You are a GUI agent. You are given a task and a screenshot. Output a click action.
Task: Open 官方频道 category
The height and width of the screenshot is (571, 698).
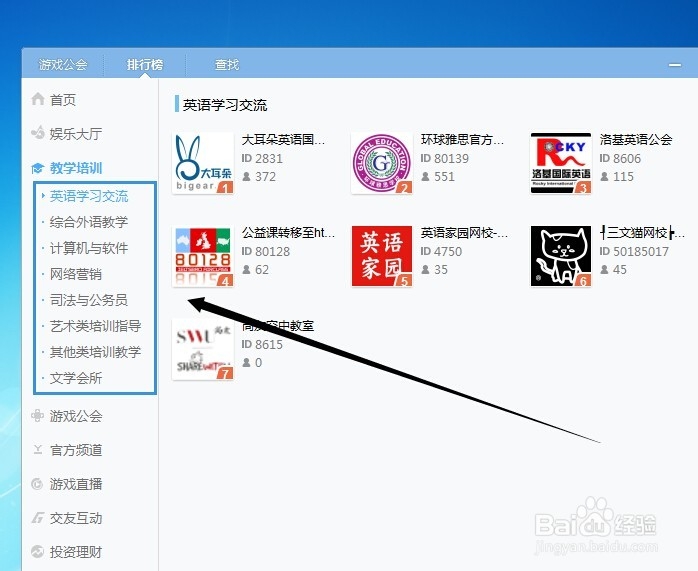pyautogui.click(x=76, y=450)
